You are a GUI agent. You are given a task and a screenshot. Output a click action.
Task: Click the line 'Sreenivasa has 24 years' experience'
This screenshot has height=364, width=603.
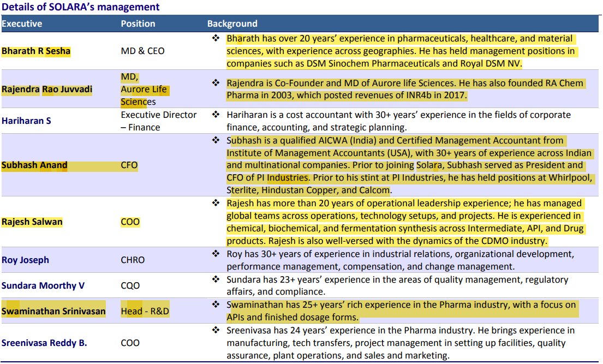pos(401,331)
